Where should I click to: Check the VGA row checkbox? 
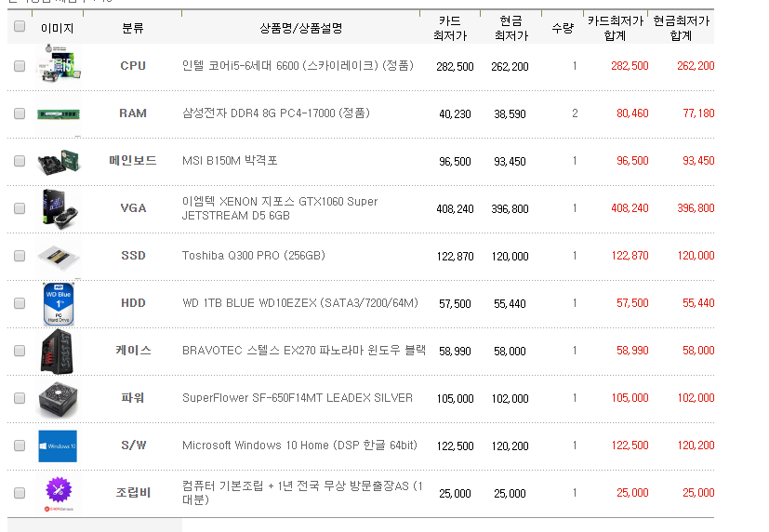[20, 208]
